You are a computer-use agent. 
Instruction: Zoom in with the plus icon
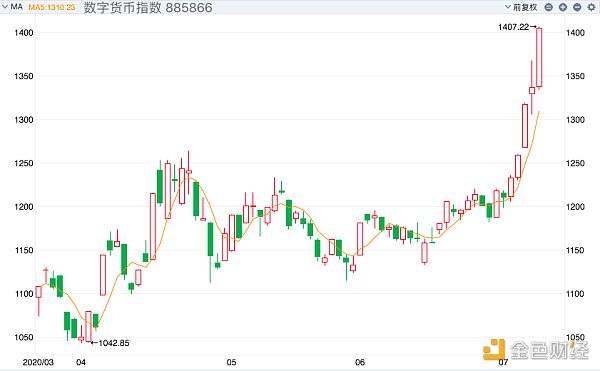tap(563, 7)
